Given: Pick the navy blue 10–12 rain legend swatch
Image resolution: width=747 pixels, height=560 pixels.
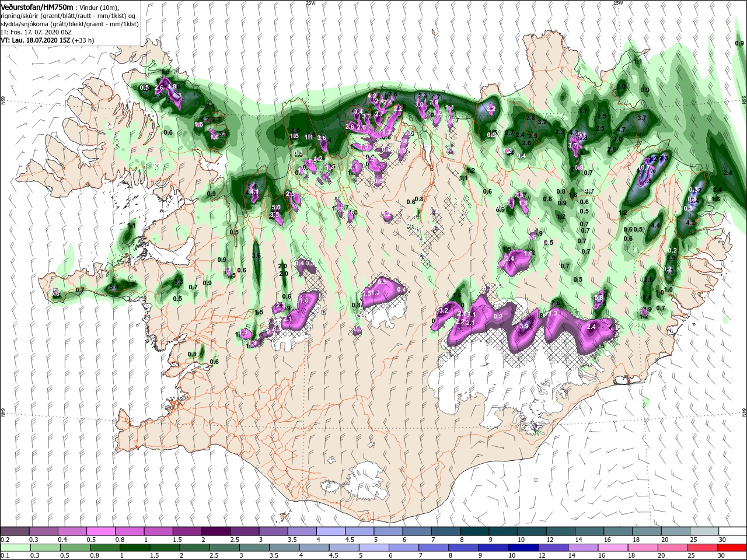Looking at the screenshot, I should [x=522, y=548].
